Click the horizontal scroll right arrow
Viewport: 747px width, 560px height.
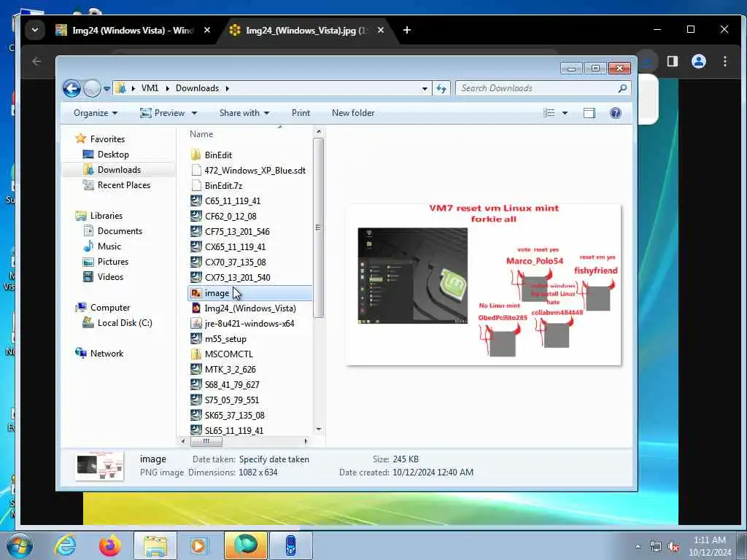point(306,441)
